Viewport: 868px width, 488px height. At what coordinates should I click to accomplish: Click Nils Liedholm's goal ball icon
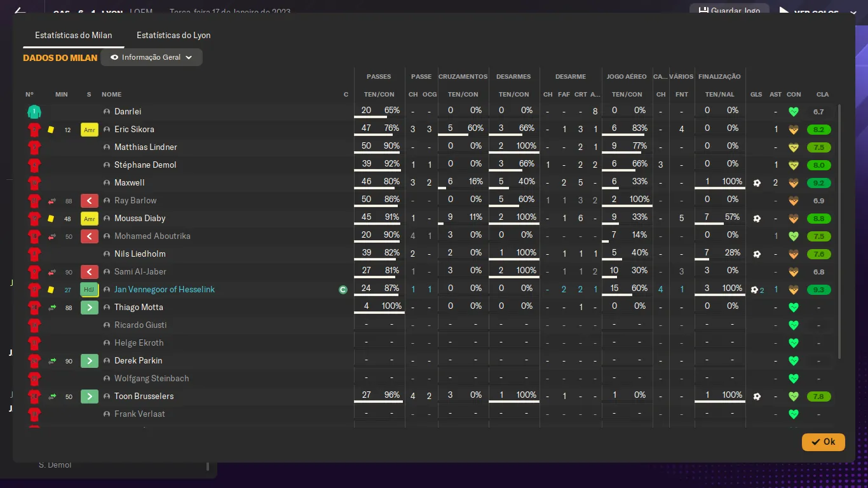tap(756, 254)
